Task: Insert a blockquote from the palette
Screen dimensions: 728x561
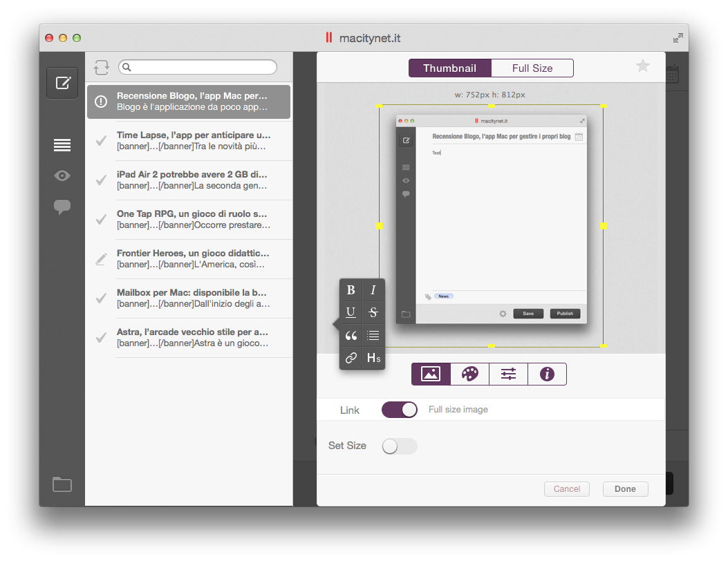Action: coord(351,335)
